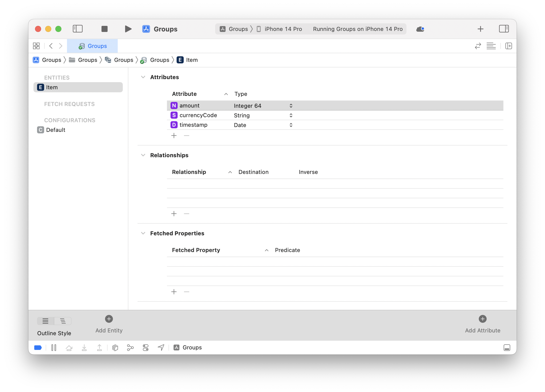The width and height of the screenshot is (545, 392).
Task: Switch to graph editor style
Action: click(63, 321)
